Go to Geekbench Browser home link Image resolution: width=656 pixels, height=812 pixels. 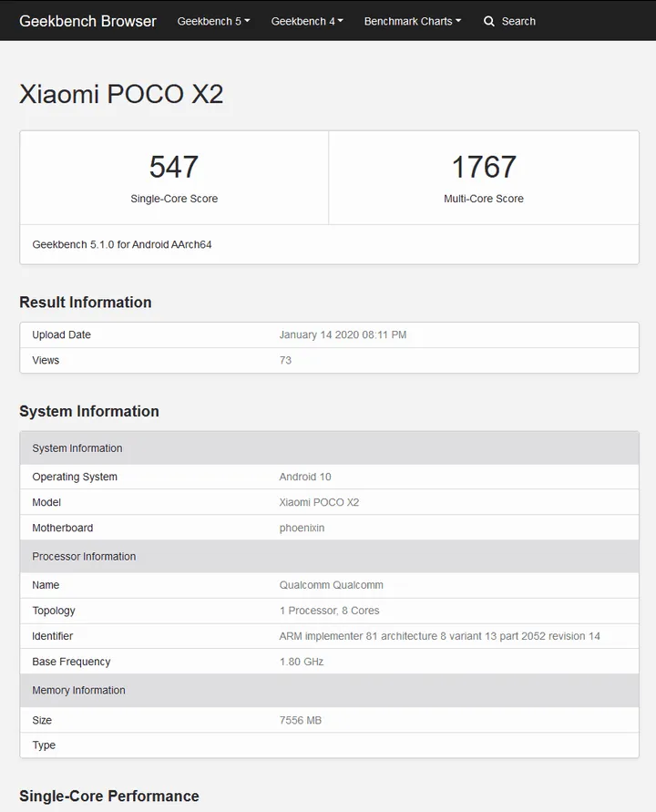coord(87,21)
